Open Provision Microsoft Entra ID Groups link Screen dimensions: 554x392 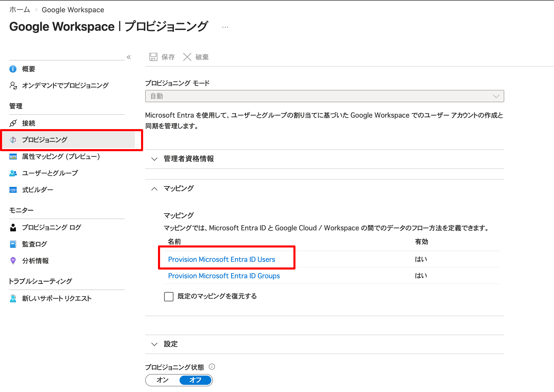(x=224, y=276)
